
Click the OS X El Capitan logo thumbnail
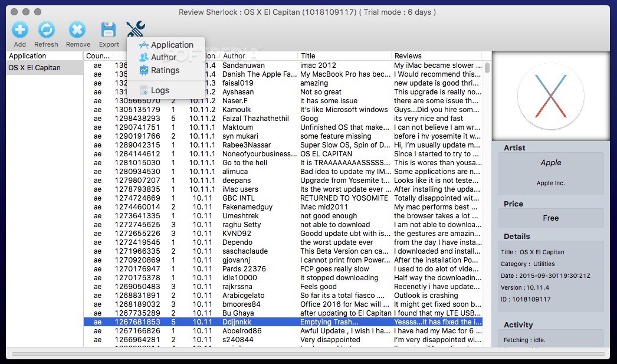(x=550, y=96)
